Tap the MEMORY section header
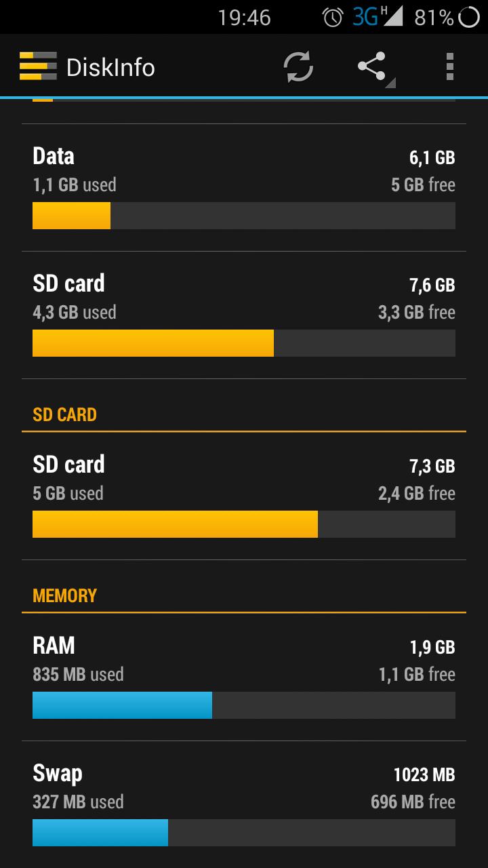The width and height of the screenshot is (488, 868). (x=65, y=595)
